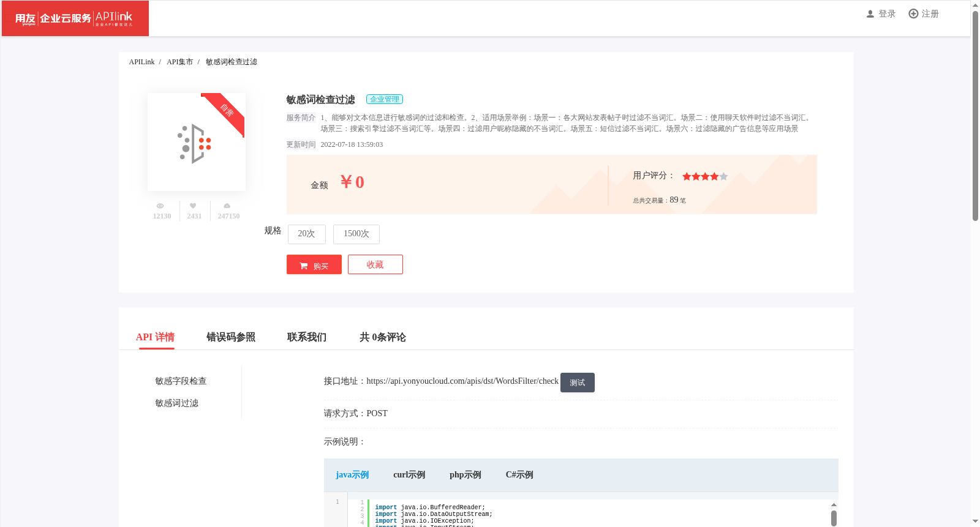The height and width of the screenshot is (527, 980).
Task: Click the eye views icon above 12130
Action: [160, 206]
